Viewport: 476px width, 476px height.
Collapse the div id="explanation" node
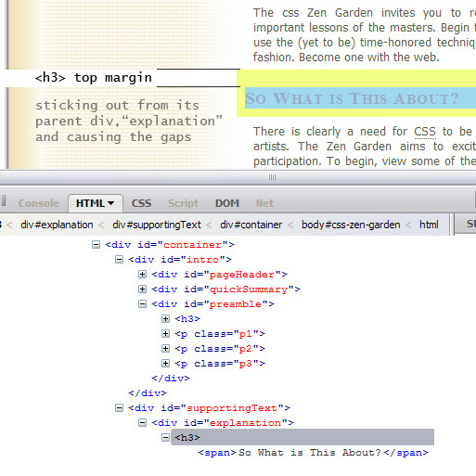click(x=142, y=423)
